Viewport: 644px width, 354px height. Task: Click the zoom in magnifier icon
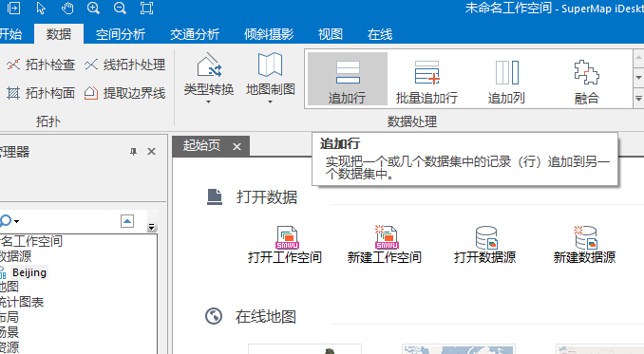click(x=93, y=9)
